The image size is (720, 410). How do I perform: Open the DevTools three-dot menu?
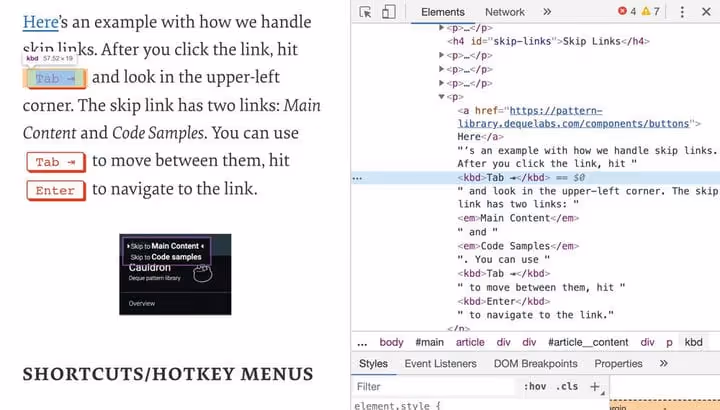tap(682, 12)
